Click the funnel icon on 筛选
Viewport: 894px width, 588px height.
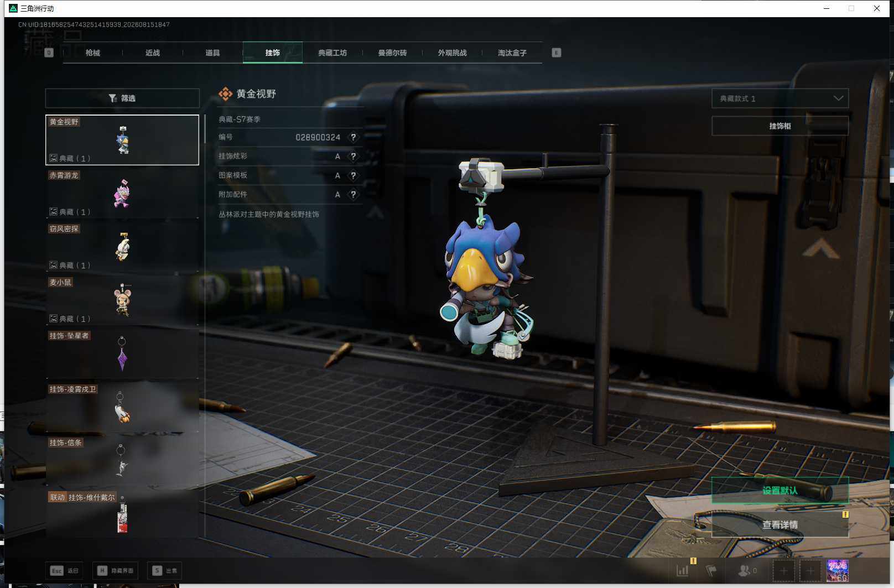pyautogui.click(x=113, y=98)
